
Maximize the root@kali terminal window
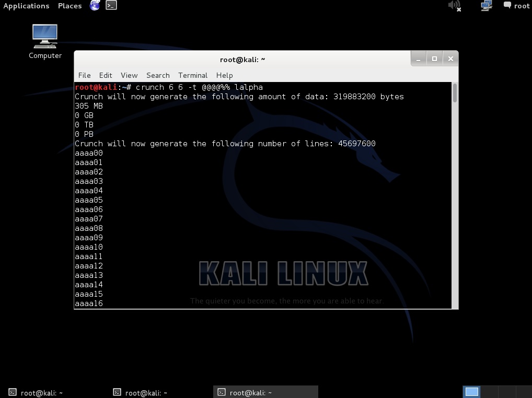pyautogui.click(x=434, y=59)
